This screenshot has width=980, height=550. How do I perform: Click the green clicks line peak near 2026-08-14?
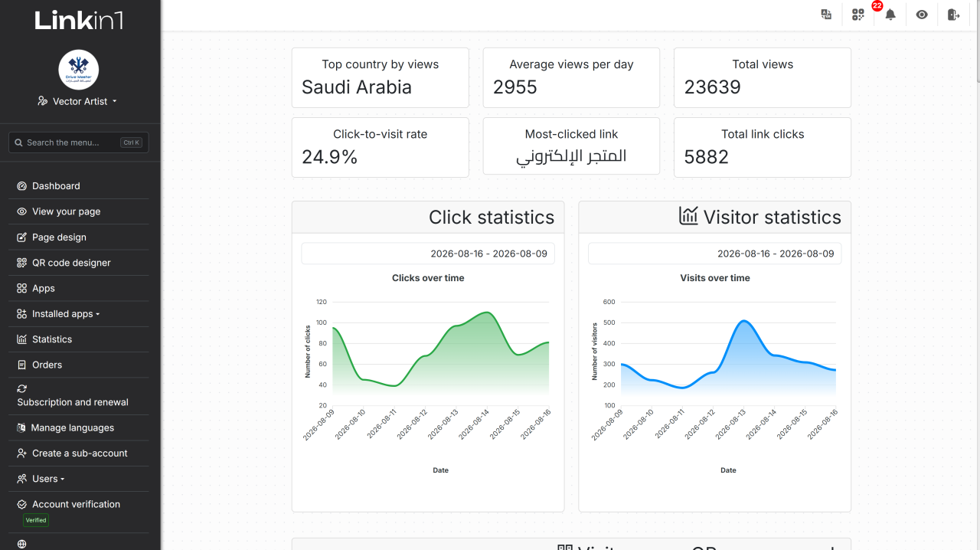[x=487, y=313]
